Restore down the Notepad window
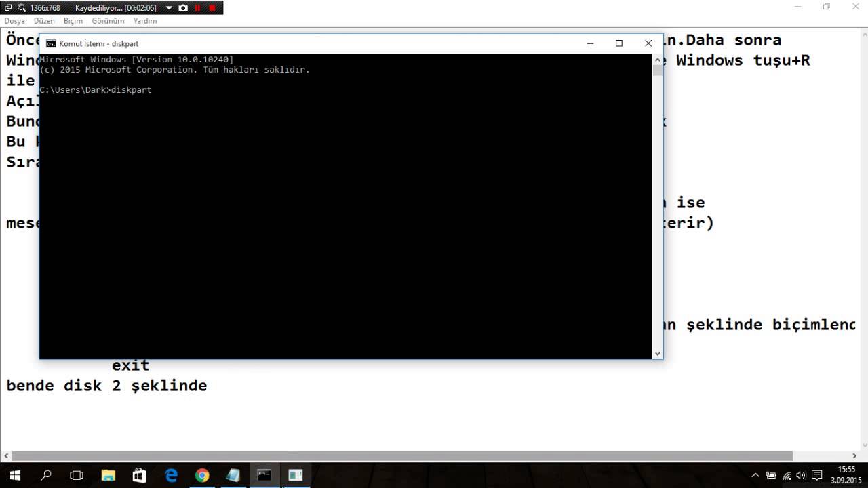Viewport: 868px width, 488px height. (x=826, y=7)
